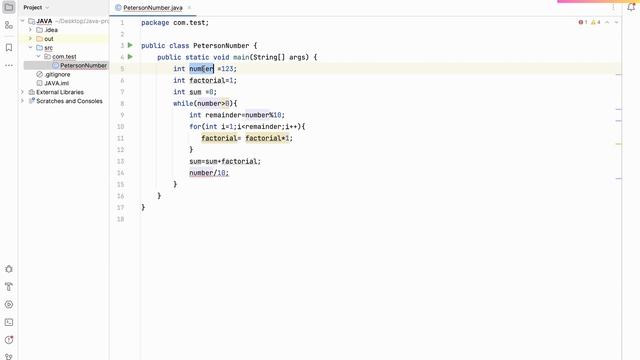The height and width of the screenshot is (360, 640).
Task: Click 'while(number>0){' statement
Action: point(205,103)
